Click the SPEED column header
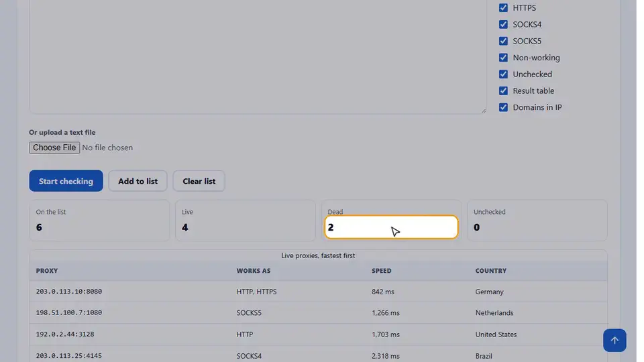 (x=382, y=271)
